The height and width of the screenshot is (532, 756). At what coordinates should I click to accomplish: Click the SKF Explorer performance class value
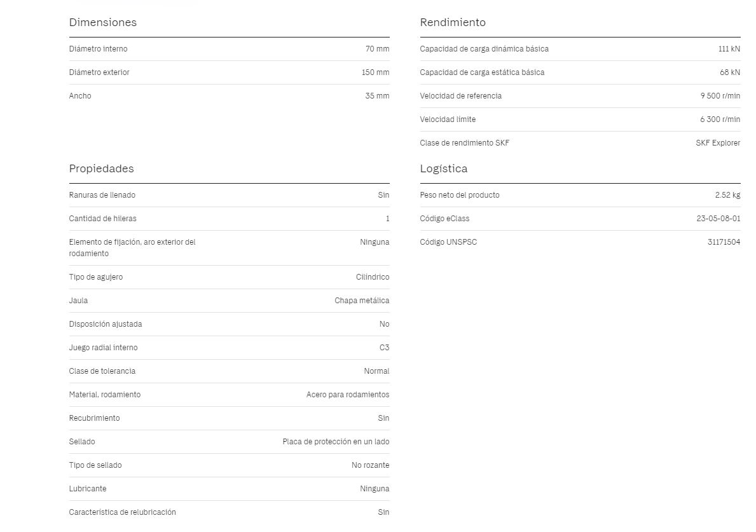click(718, 143)
